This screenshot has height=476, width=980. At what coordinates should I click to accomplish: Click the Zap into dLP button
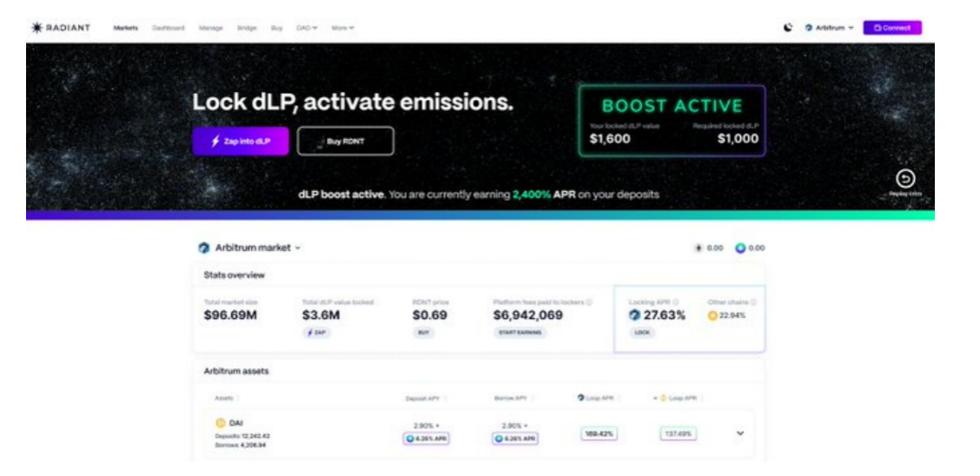point(241,142)
